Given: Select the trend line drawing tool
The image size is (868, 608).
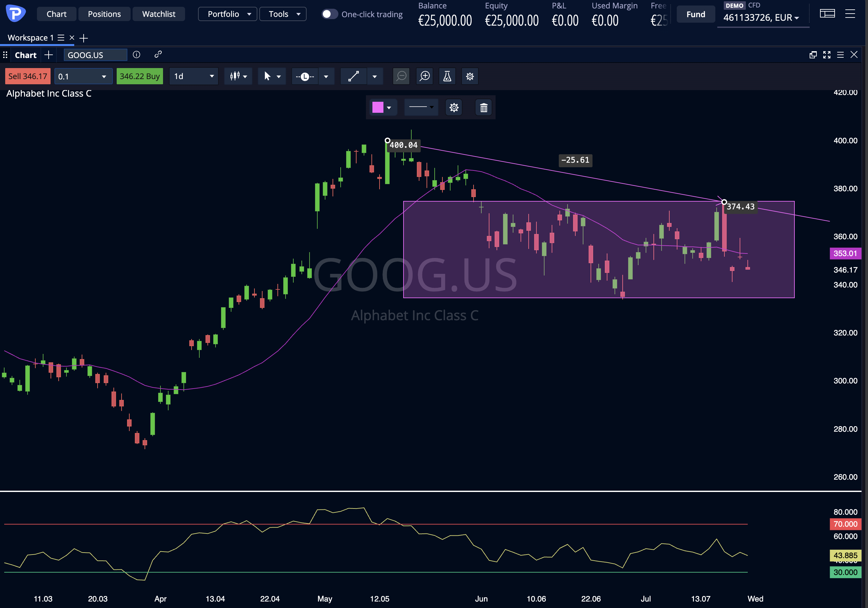Looking at the screenshot, I should [354, 76].
